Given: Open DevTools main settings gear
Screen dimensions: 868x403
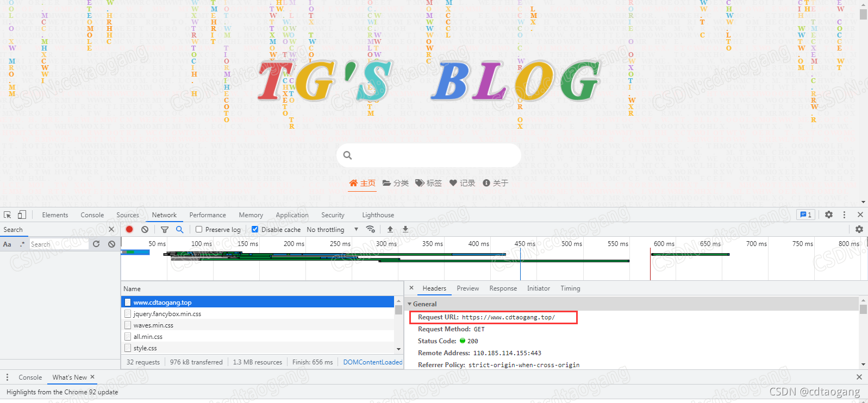Looking at the screenshot, I should pyautogui.click(x=829, y=215).
